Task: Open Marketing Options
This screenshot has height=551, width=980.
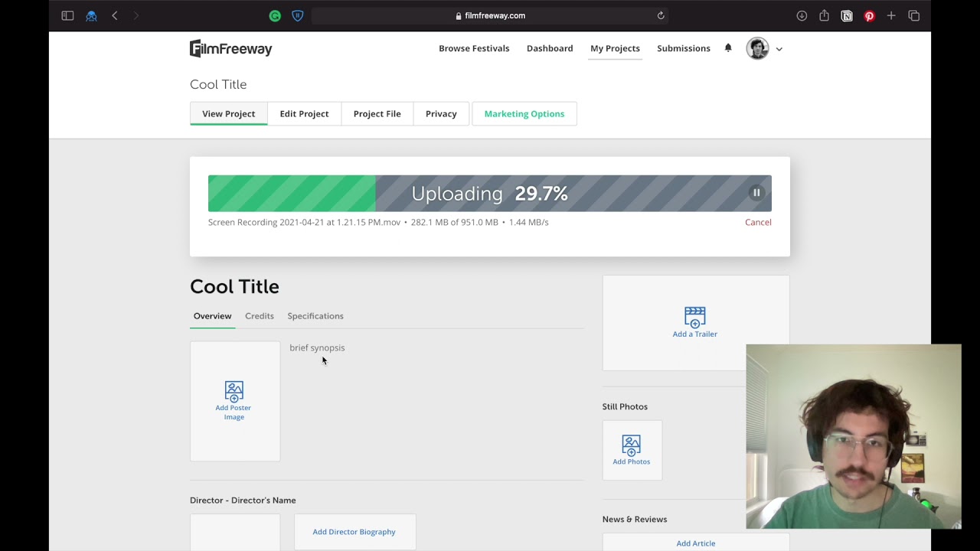Action: click(x=524, y=113)
